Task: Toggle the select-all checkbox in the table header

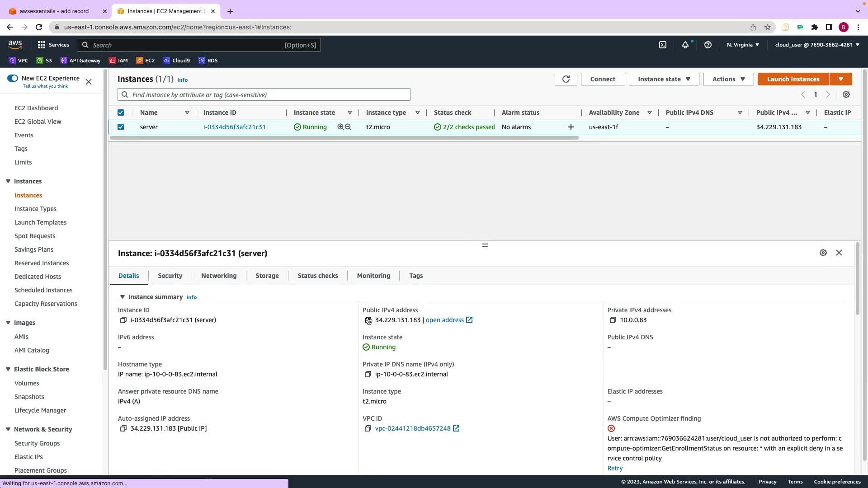Action: (x=121, y=113)
